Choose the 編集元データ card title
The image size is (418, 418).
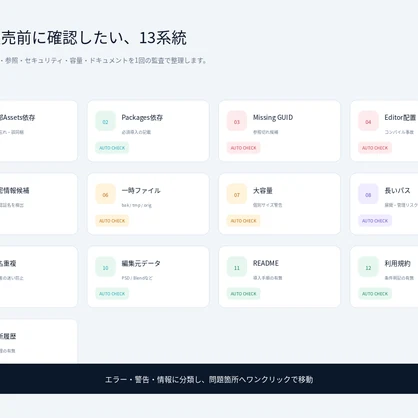141,263
